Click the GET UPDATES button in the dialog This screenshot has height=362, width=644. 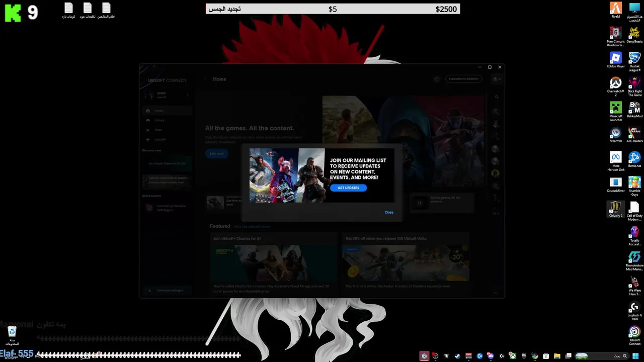(x=348, y=188)
